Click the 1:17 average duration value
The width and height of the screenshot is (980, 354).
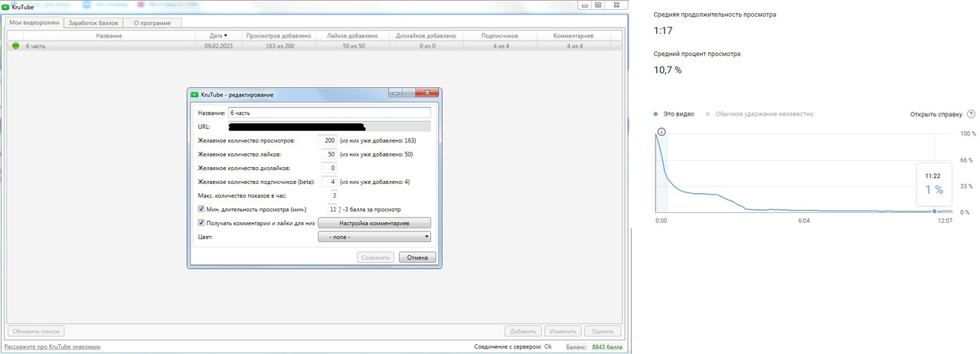pyautogui.click(x=662, y=31)
